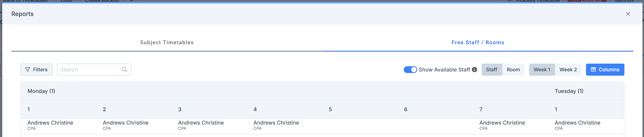
Task: Click period 5 column header
Action: [330, 109]
